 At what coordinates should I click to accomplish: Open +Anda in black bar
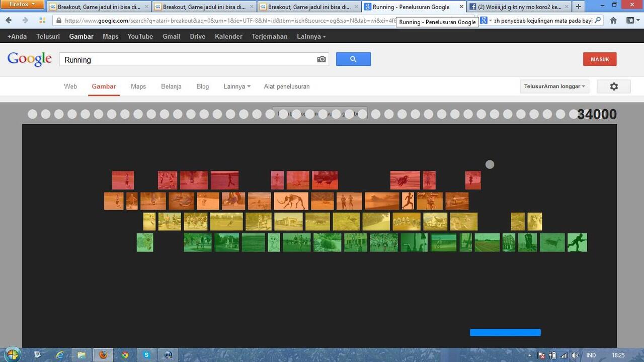(x=17, y=37)
